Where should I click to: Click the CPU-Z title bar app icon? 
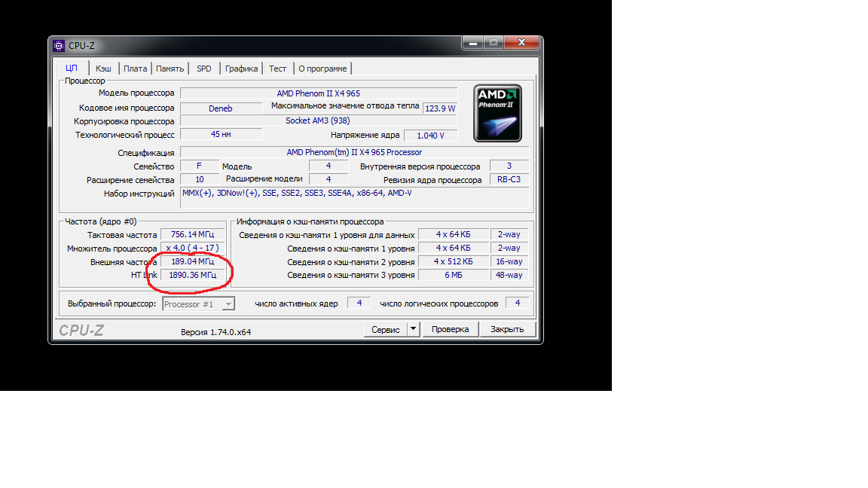click(59, 45)
